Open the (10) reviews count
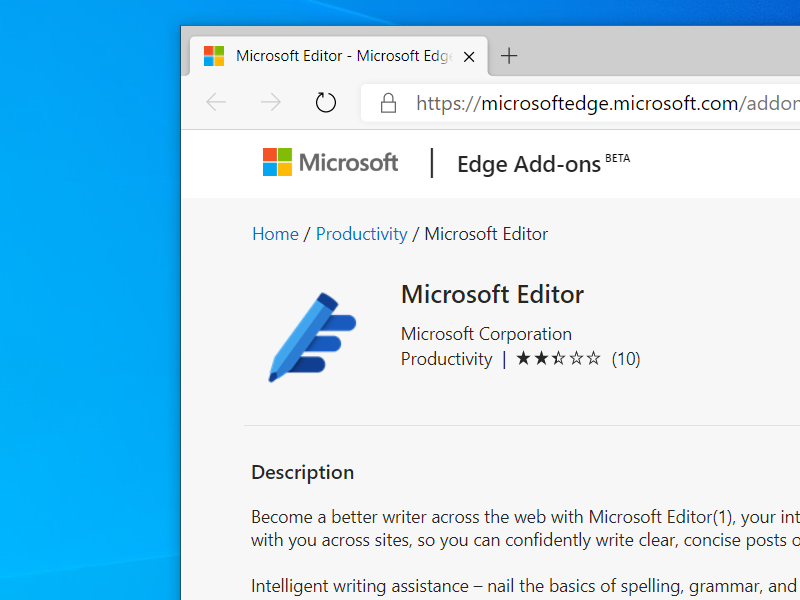The image size is (800, 600). [x=626, y=359]
